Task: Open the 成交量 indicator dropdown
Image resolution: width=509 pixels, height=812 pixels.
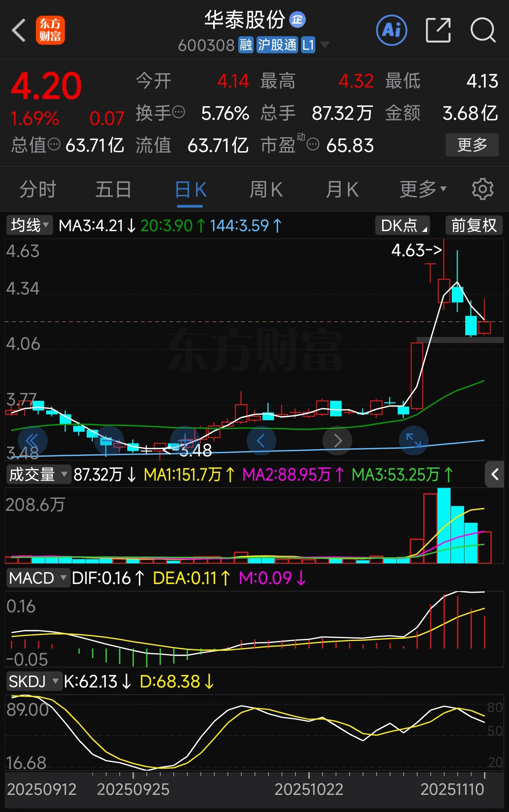Action: pyautogui.click(x=39, y=474)
